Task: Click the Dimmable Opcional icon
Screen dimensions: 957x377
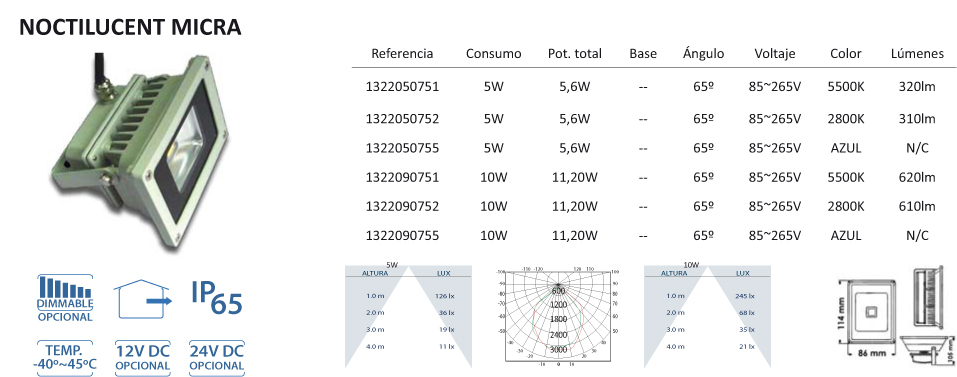Action: click(x=65, y=298)
